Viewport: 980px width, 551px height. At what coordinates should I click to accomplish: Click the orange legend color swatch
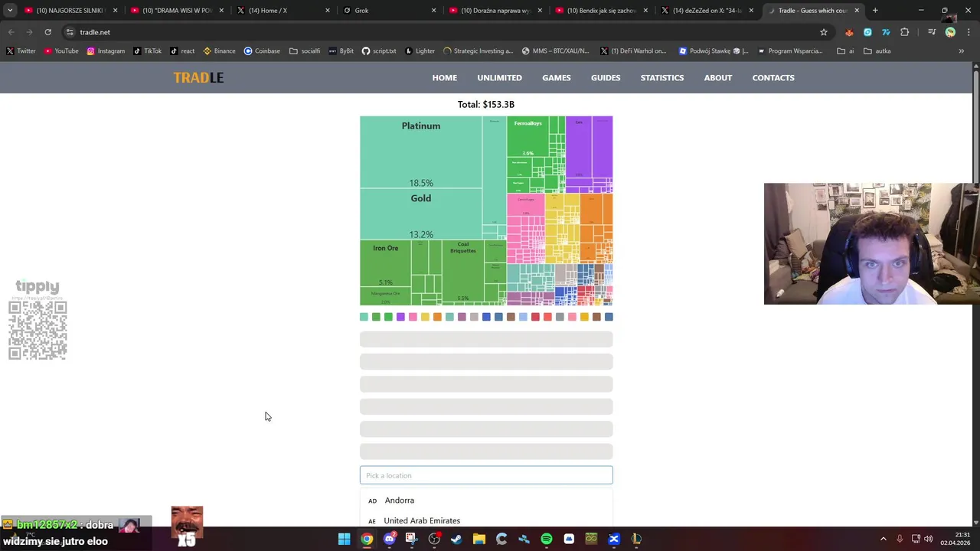[437, 317]
